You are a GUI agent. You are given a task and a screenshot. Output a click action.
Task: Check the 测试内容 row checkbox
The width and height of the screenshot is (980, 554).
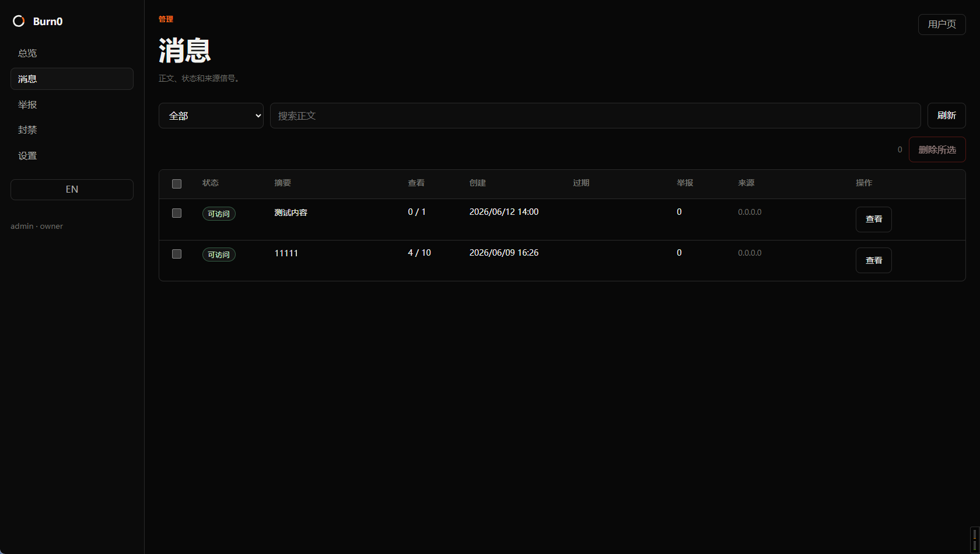(x=177, y=213)
